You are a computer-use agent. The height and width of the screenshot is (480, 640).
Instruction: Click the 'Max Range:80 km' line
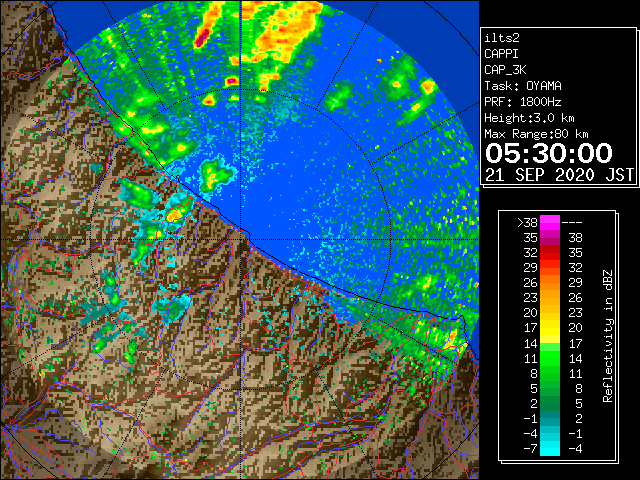pos(536,134)
